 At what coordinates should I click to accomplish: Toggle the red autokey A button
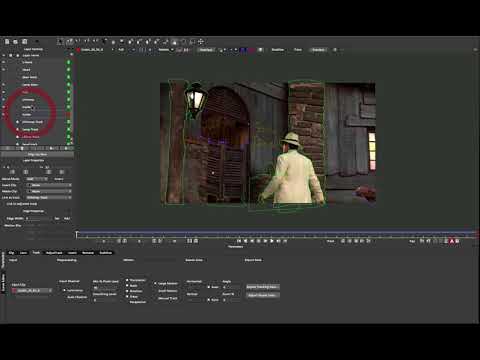tap(452, 241)
